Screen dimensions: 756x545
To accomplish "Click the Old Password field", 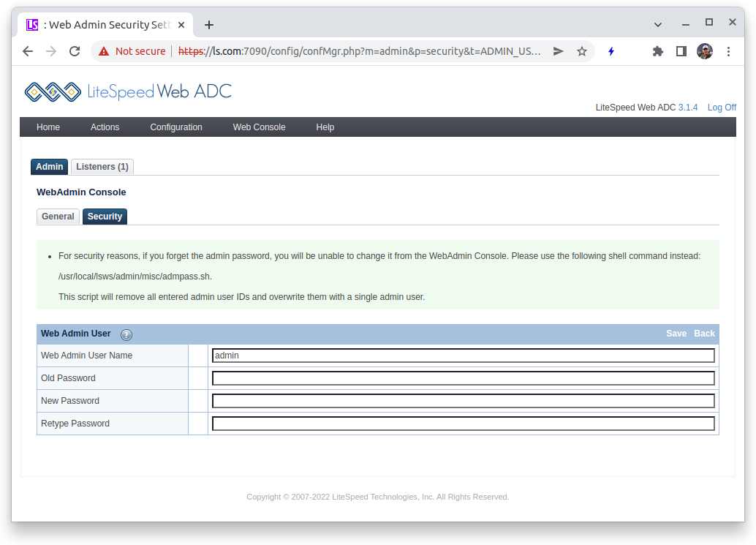I will coord(464,378).
